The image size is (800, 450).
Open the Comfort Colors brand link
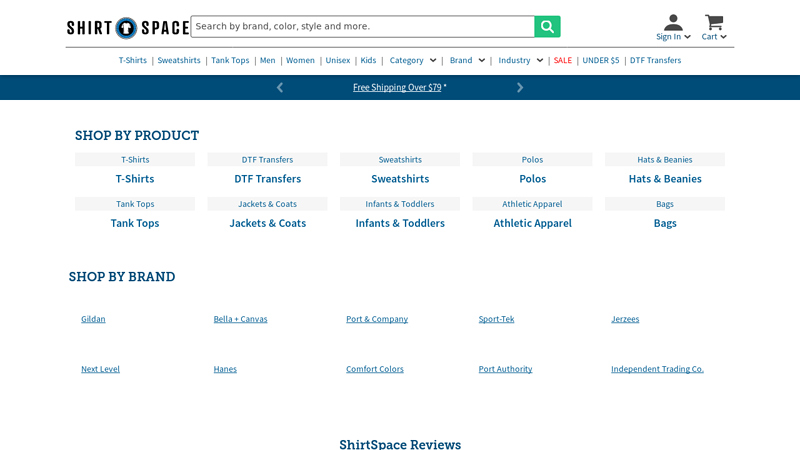(375, 369)
